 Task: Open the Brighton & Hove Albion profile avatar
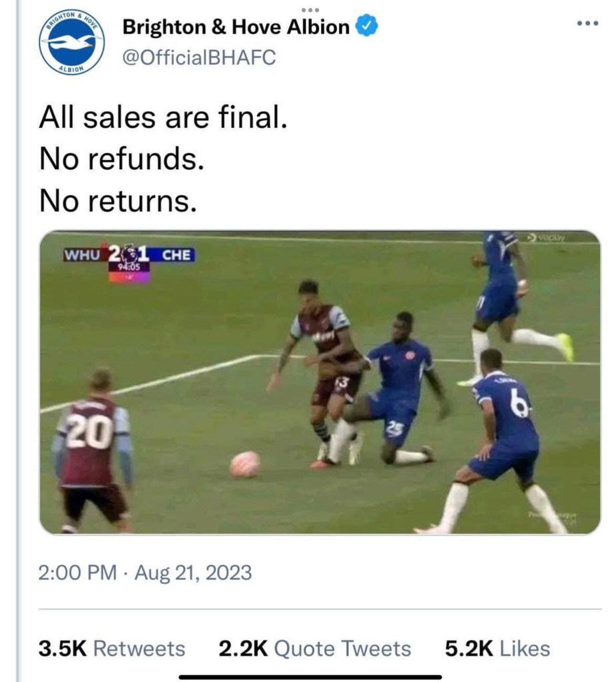71,43
